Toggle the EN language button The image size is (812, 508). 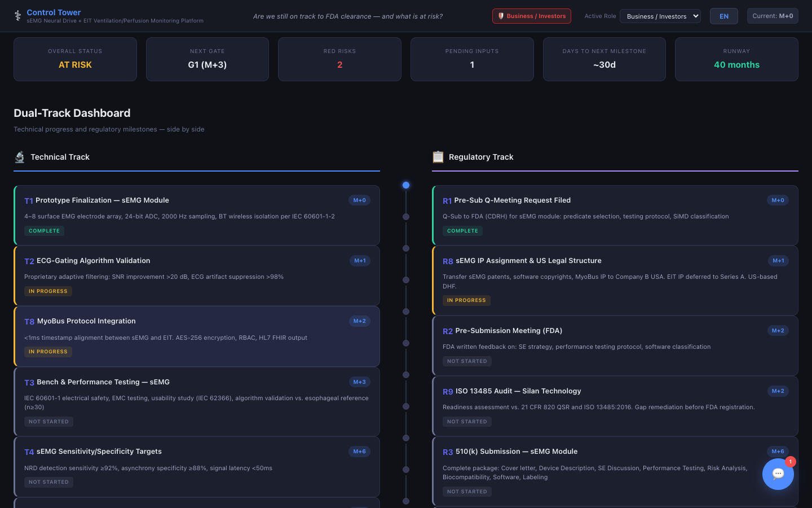pyautogui.click(x=723, y=16)
